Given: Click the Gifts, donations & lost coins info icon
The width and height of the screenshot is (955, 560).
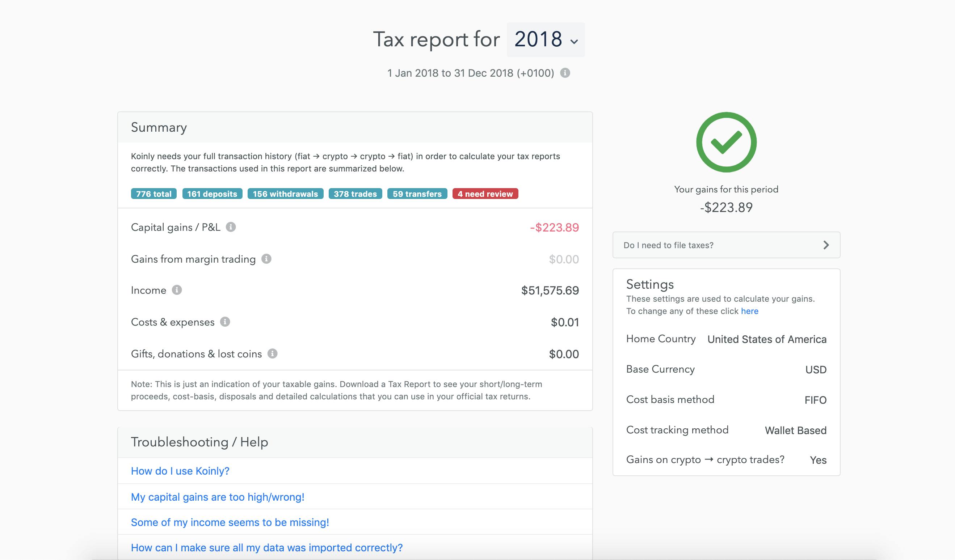Looking at the screenshot, I should [x=272, y=354].
